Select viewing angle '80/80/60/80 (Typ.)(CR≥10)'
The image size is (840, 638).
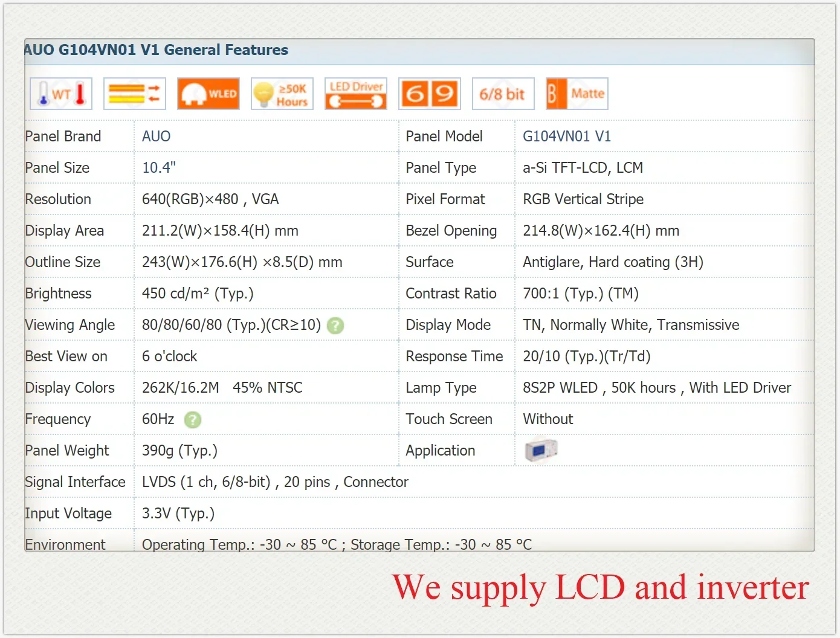[231, 325]
